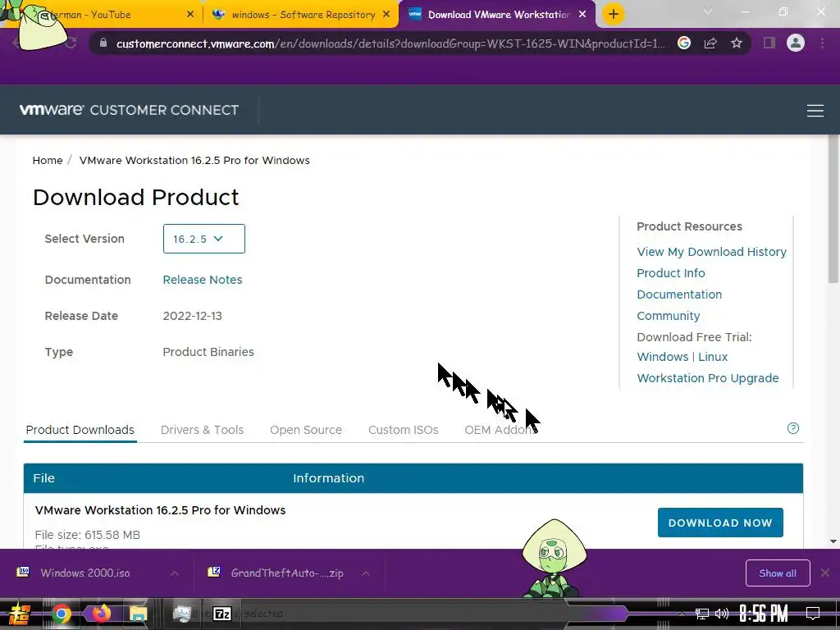Click the share page icon in address bar

[710, 43]
